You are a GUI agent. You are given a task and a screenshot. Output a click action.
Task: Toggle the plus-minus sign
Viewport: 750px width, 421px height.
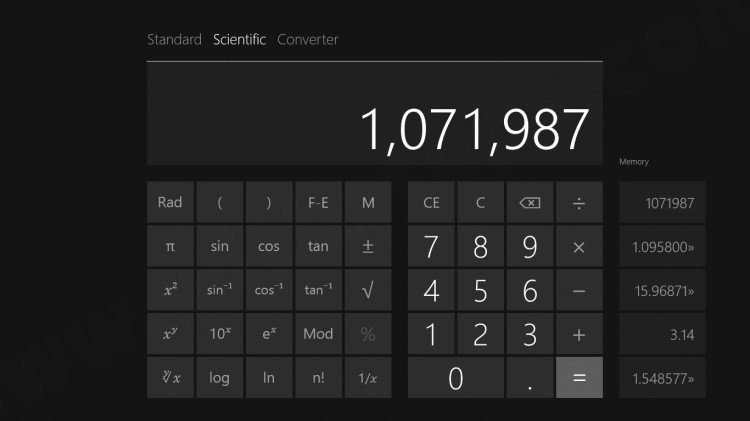pyautogui.click(x=368, y=246)
